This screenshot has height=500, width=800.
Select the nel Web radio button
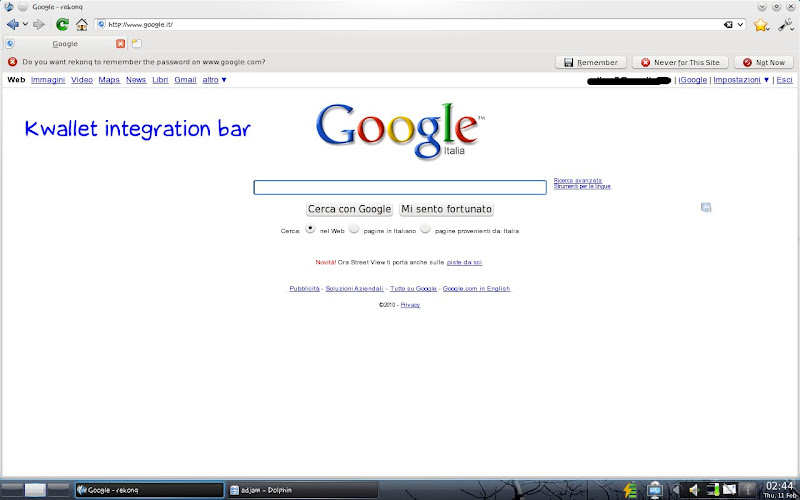click(x=310, y=228)
